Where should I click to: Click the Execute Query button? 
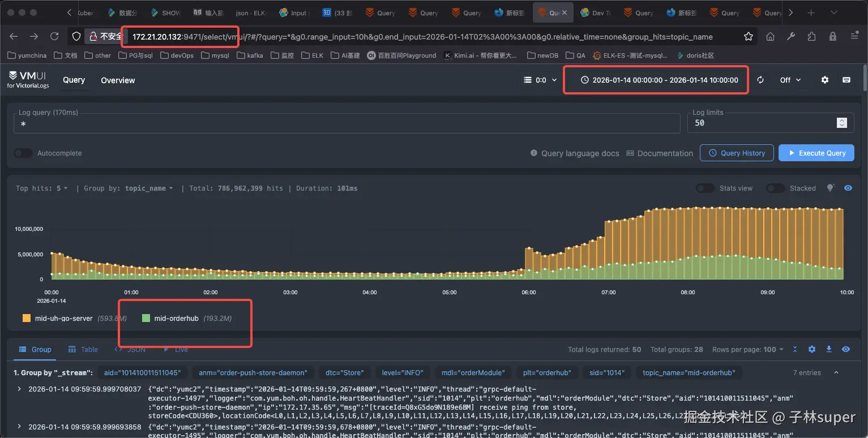pos(816,153)
